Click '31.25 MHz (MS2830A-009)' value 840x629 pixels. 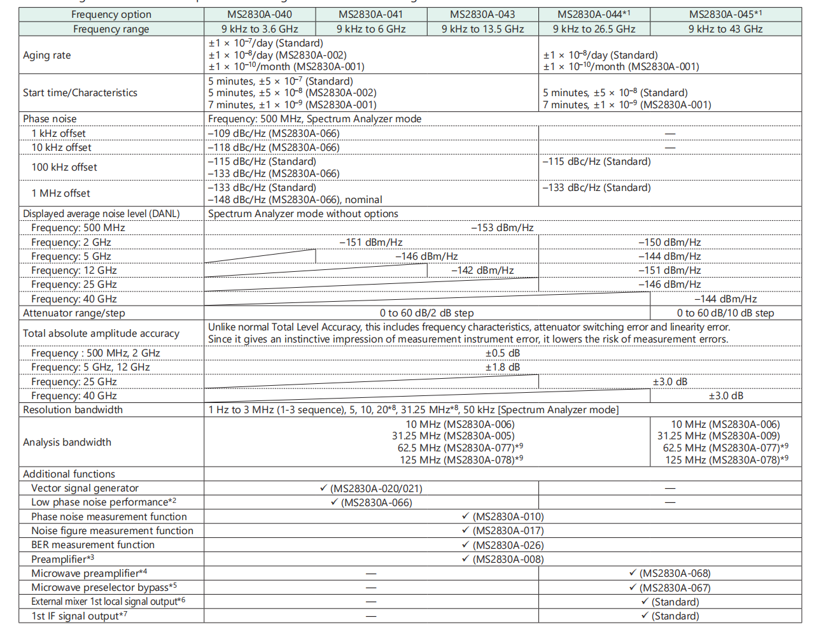(718, 436)
